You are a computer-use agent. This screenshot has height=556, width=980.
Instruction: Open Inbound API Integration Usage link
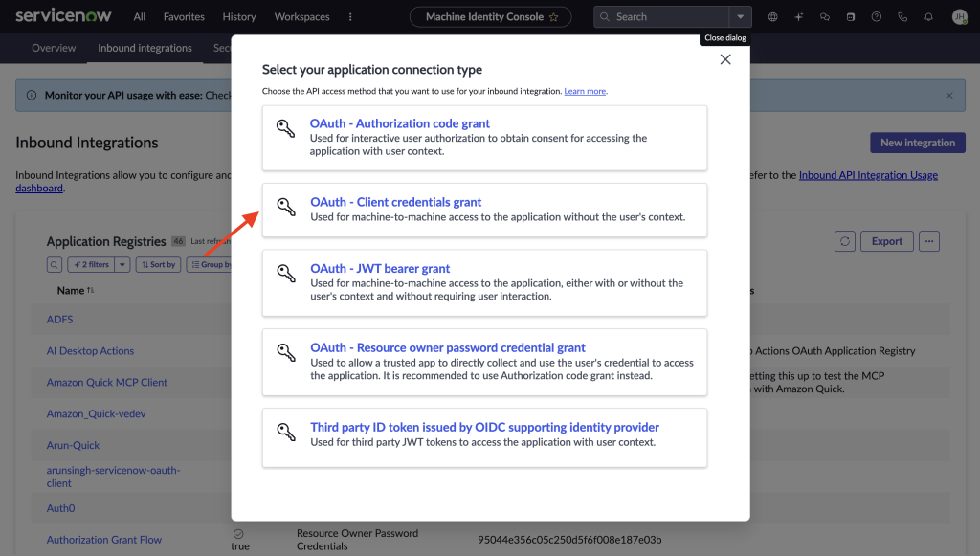click(x=868, y=175)
